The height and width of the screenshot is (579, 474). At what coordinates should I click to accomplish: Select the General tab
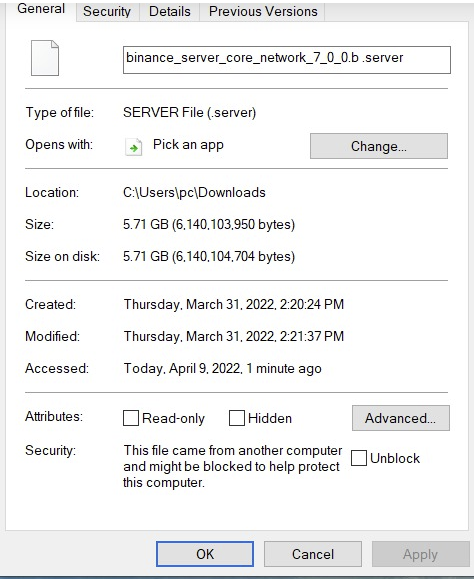click(41, 9)
